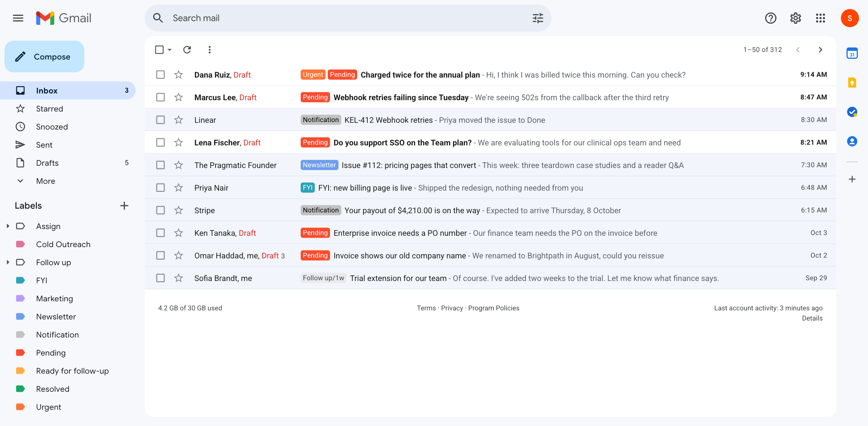
Task: Open Google Tasks side panel
Action: click(852, 112)
